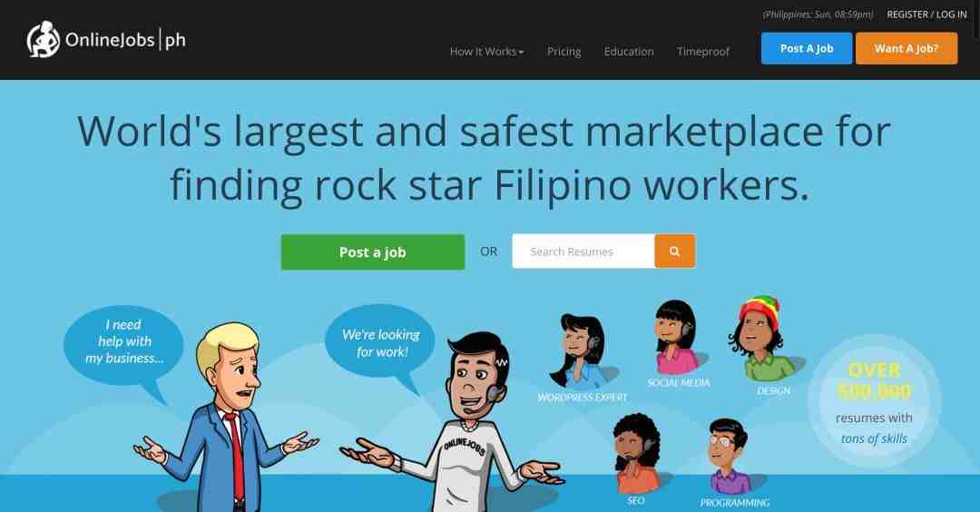Click the OnlineJobs.ph logo icon

point(44,39)
